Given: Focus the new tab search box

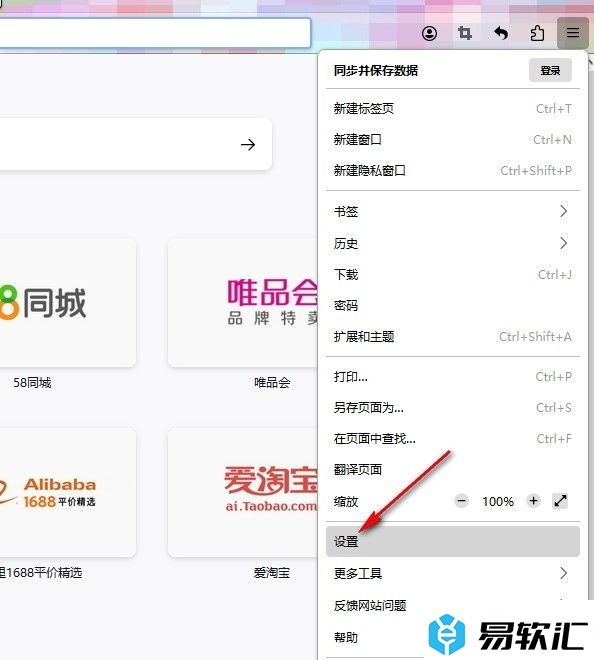Looking at the screenshot, I should [135, 144].
